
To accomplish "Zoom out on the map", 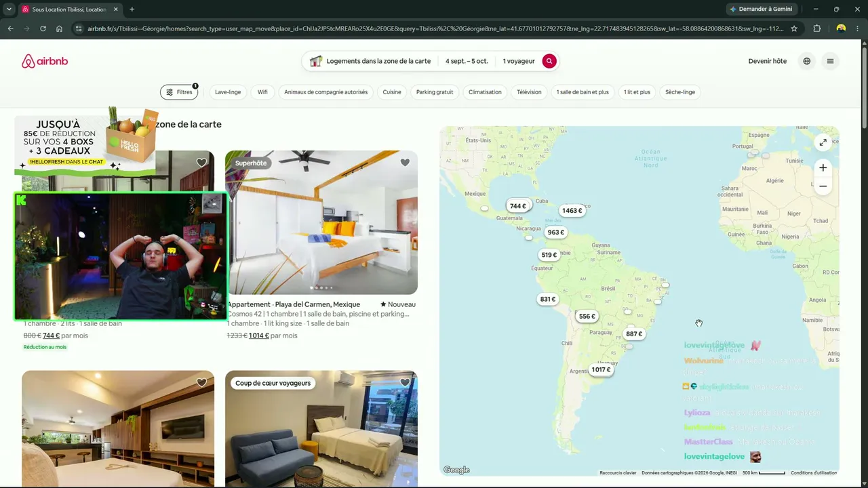I will [x=823, y=186].
